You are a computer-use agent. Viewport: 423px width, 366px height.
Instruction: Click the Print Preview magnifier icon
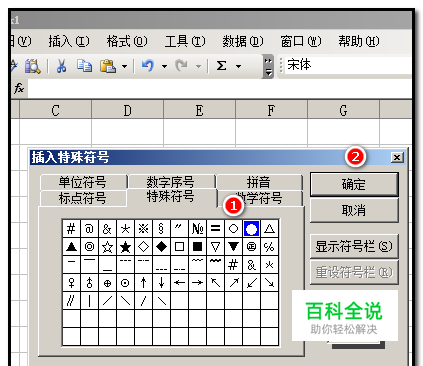33,66
